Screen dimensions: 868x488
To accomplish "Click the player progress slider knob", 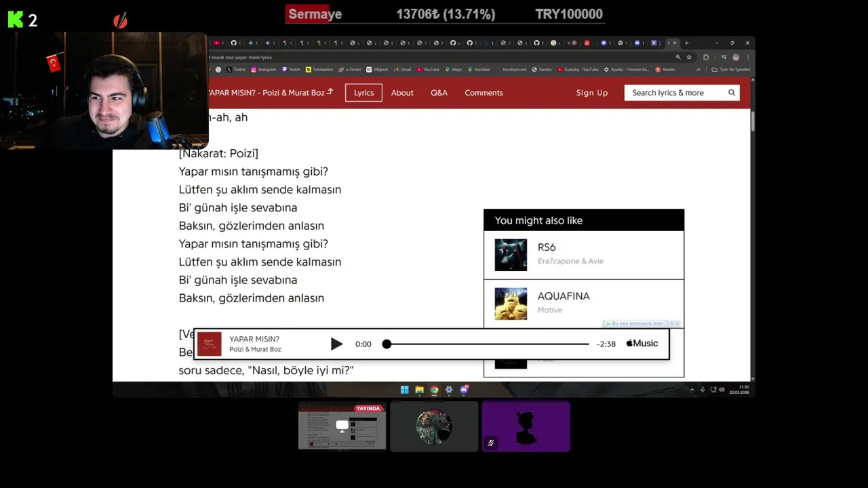I will [387, 344].
